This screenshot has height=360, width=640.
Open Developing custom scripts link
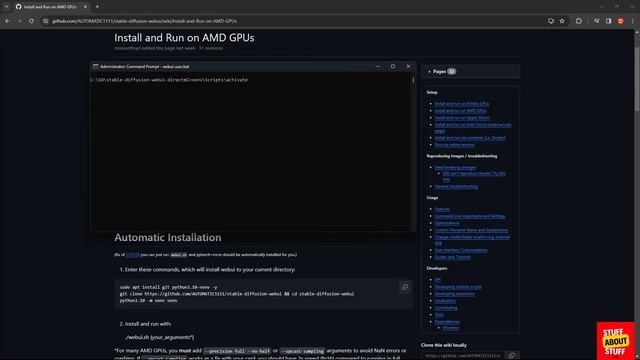coord(458,287)
